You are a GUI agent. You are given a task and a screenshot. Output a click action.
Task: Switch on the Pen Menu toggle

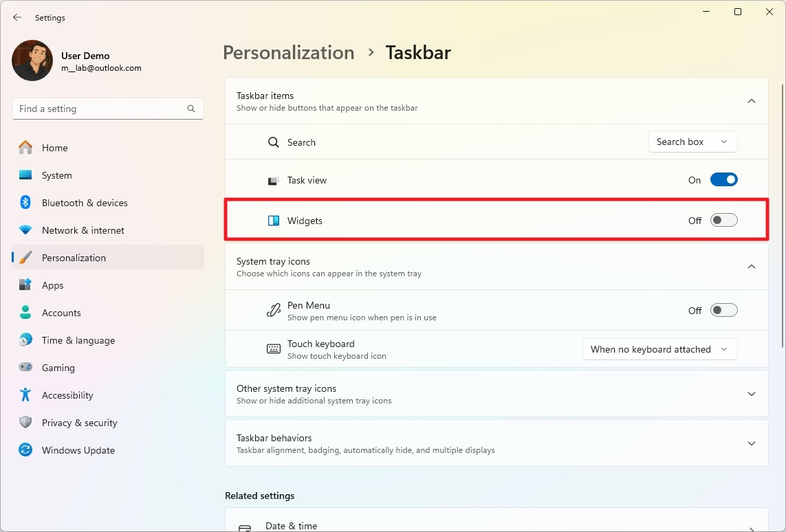(x=723, y=310)
